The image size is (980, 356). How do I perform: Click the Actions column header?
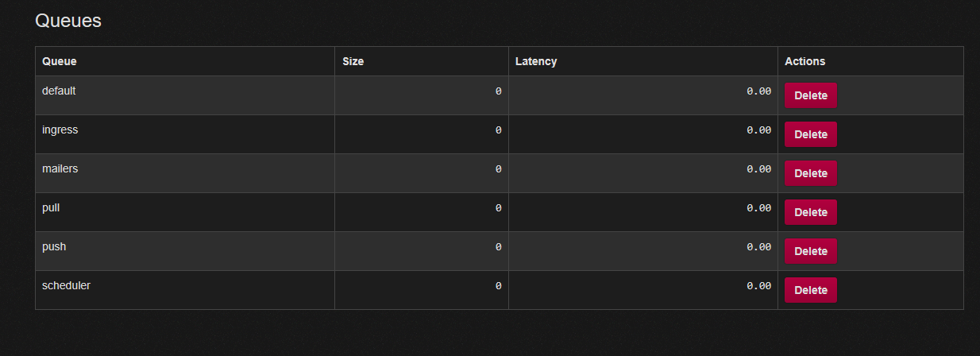[804, 61]
